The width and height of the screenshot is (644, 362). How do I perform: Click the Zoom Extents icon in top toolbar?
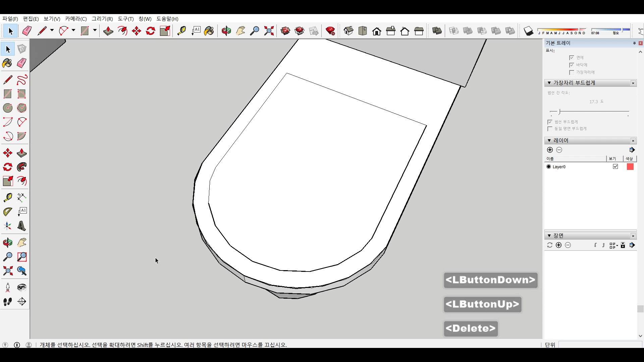click(x=269, y=31)
